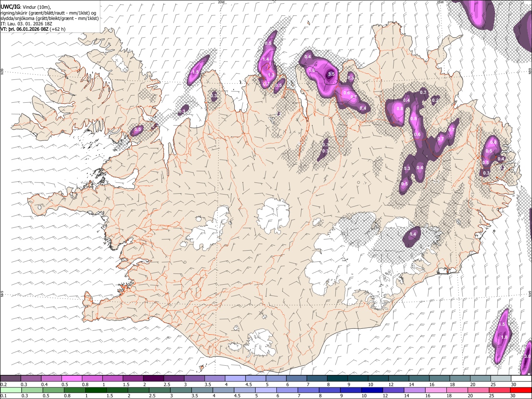Click the 1.4 precipitation value on the map
This screenshot has width=532, height=399.
click(266, 59)
